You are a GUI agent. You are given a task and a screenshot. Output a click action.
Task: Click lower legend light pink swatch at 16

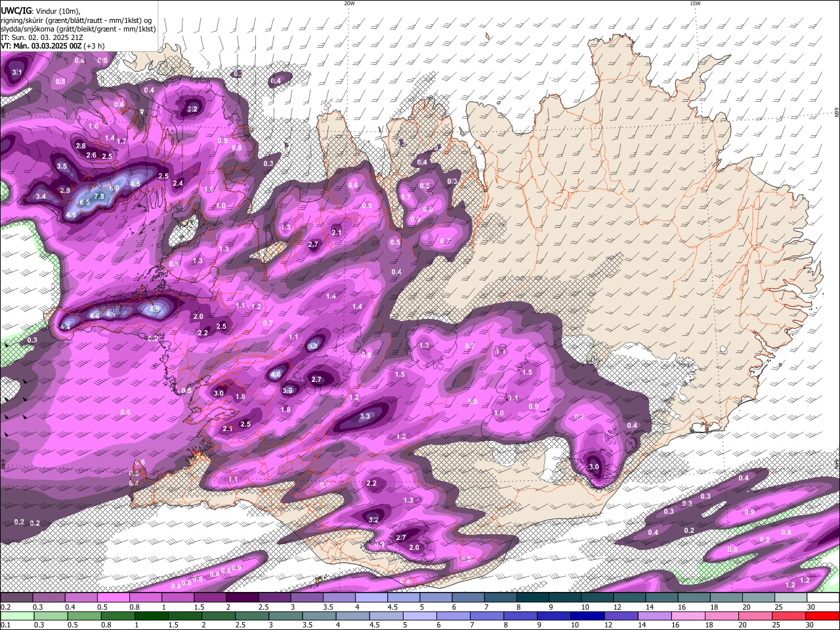(687, 616)
